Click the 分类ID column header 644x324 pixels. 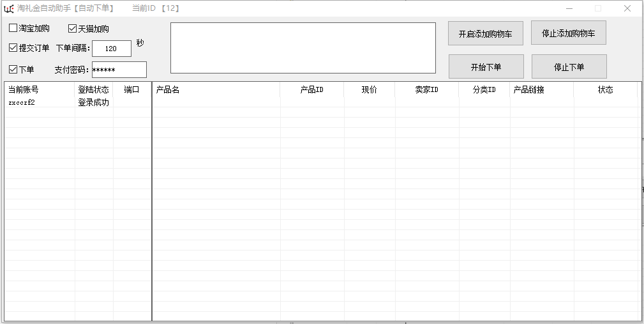click(x=484, y=89)
